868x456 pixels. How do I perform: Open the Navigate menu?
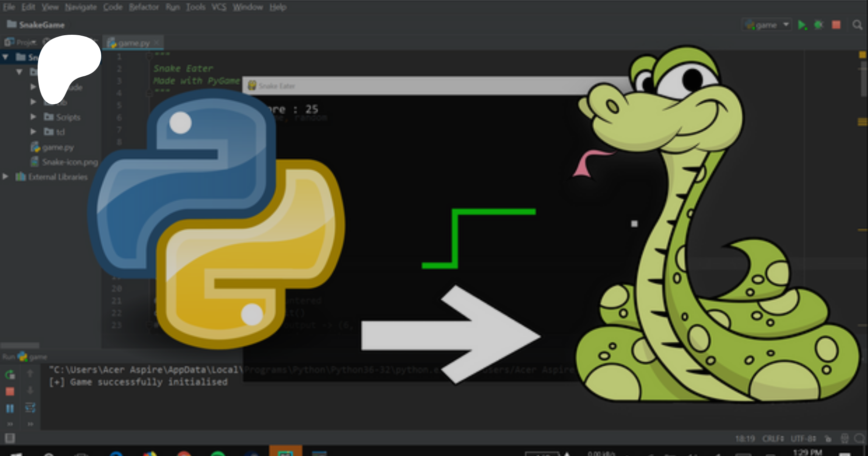[81, 7]
